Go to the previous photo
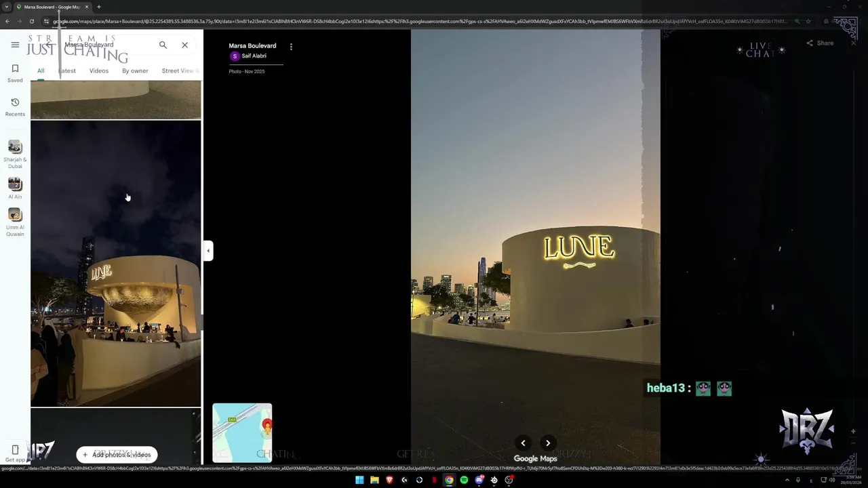Screen dimensions: 868x488 (x=523, y=443)
